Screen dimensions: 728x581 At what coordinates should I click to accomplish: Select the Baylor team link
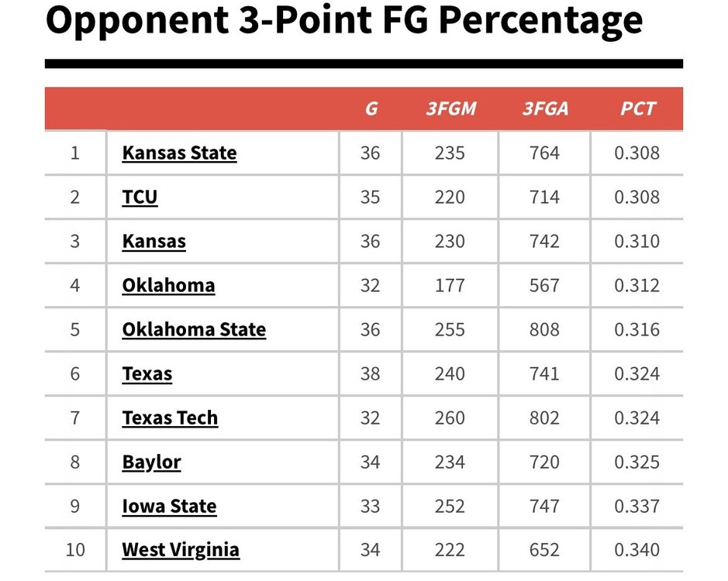151,462
